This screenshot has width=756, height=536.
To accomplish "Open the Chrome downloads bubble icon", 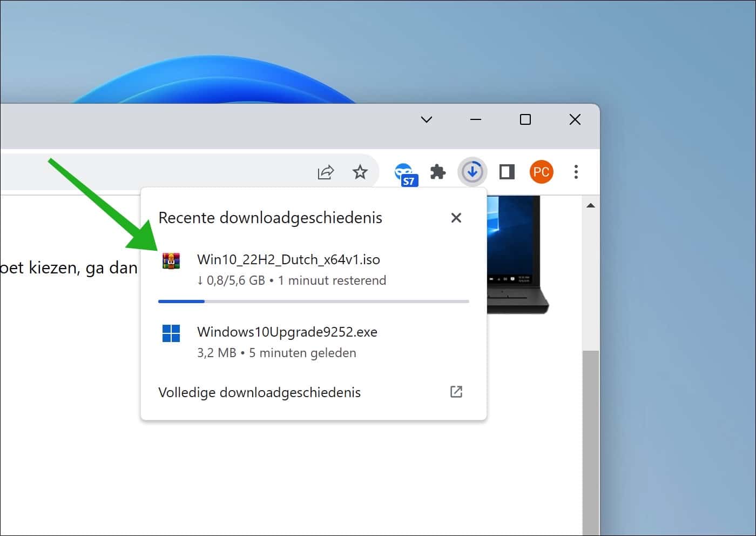I will [473, 172].
